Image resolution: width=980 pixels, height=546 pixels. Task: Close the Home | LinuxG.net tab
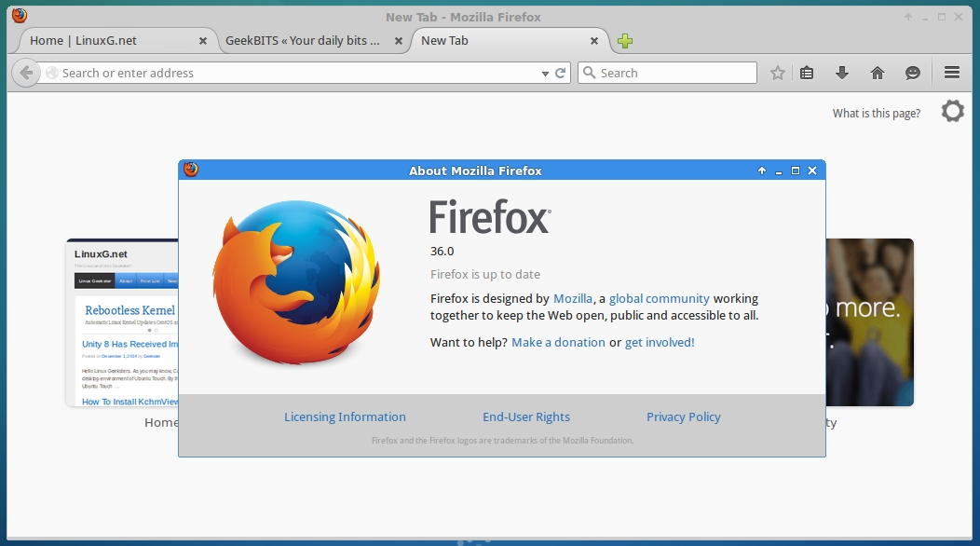coord(202,41)
